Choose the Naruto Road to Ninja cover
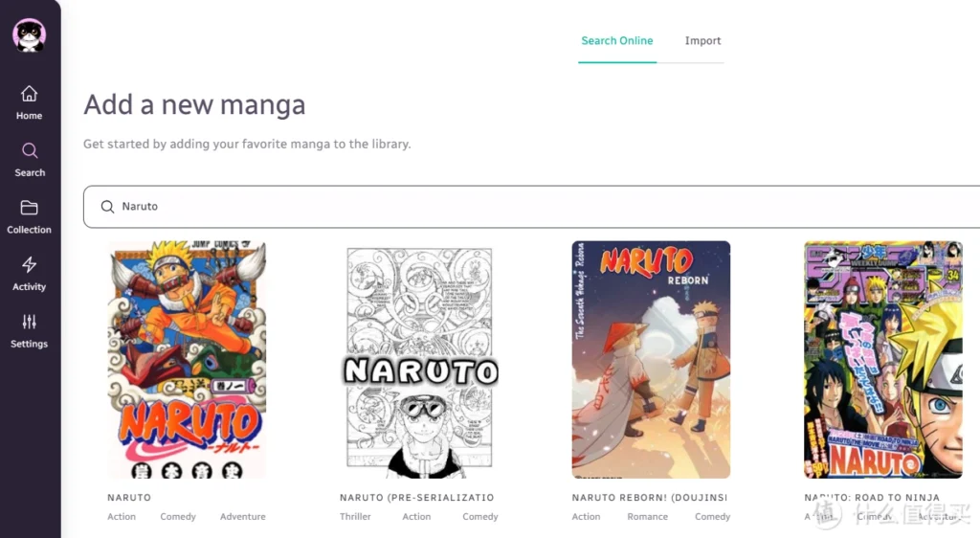 click(x=883, y=359)
